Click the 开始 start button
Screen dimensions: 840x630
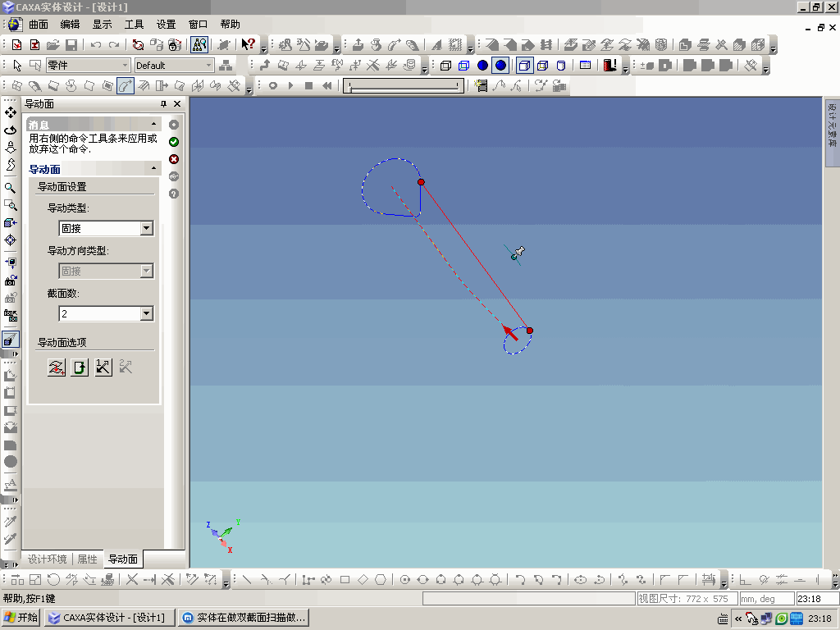tap(21, 618)
